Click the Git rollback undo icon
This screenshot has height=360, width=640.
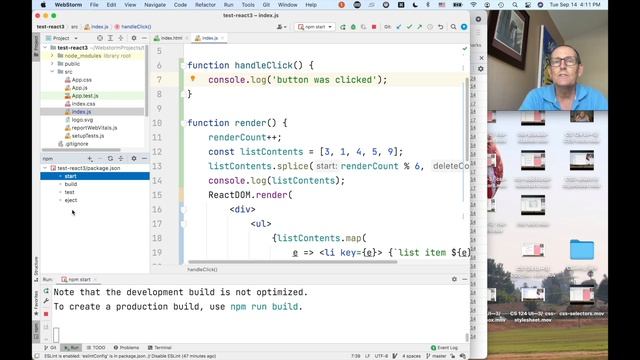pos(440,27)
